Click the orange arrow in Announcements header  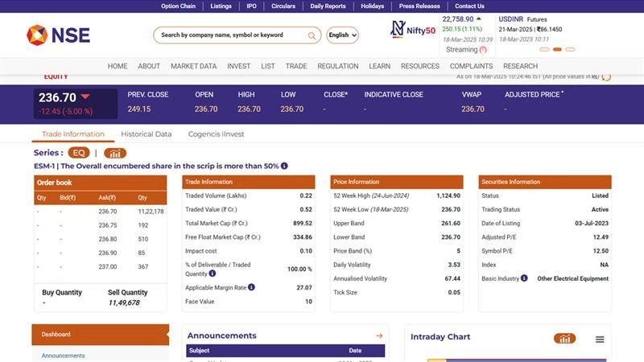379,335
